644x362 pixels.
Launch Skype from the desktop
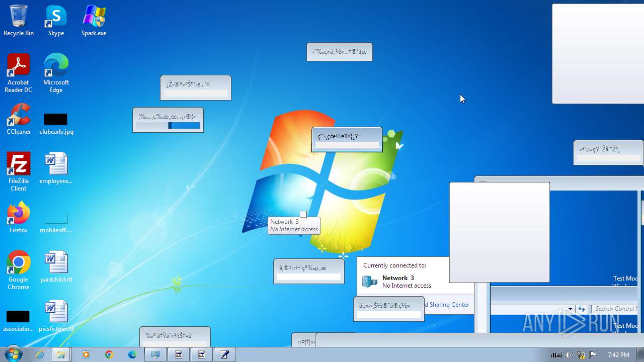coord(56,21)
